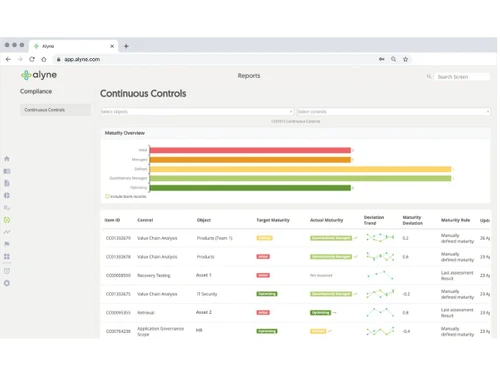Click the deviation trend sparkline for Retrieval

[380, 312]
